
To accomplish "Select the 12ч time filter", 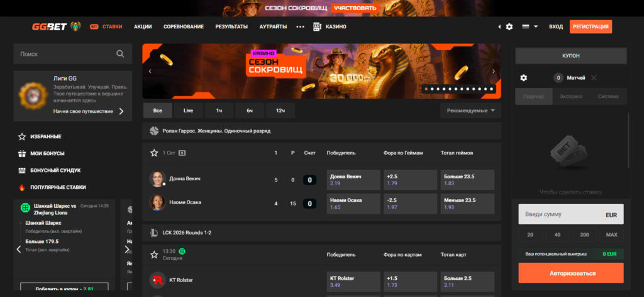I will tap(280, 111).
